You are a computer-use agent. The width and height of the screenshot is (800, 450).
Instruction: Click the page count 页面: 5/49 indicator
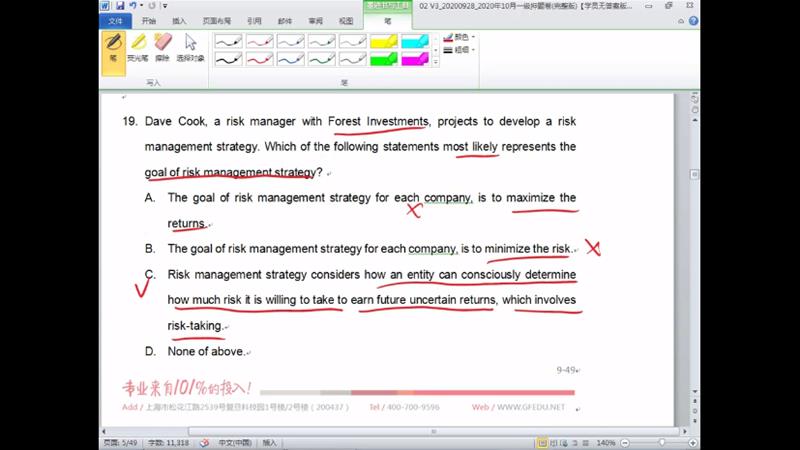pos(118,442)
